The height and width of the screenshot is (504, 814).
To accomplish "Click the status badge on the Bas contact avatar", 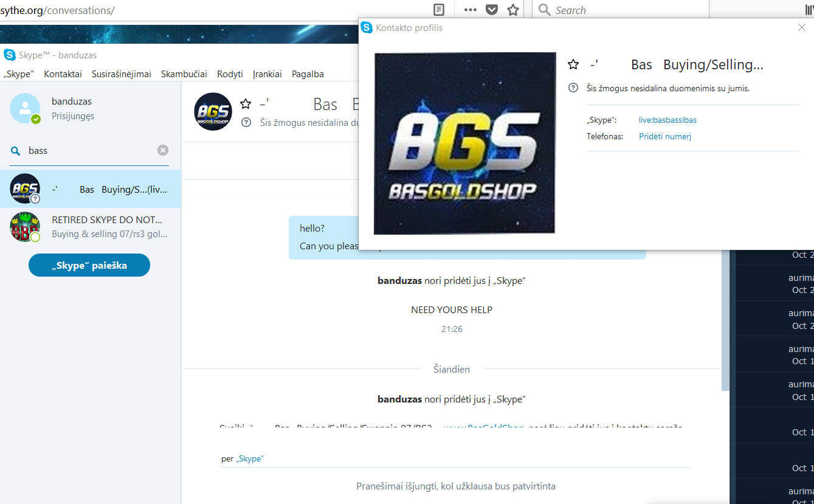I will click(35, 199).
